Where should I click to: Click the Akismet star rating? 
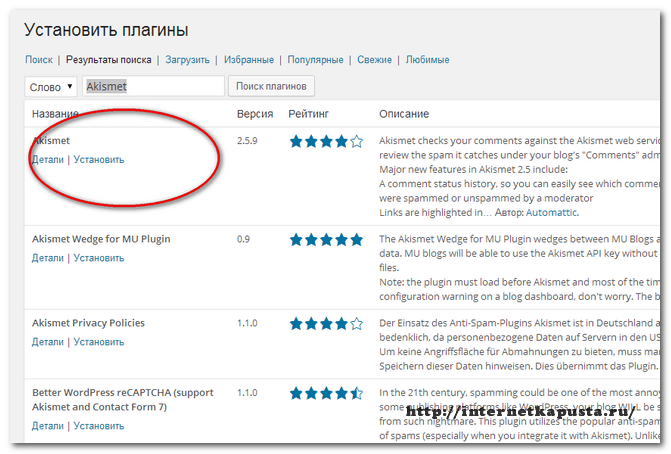(326, 141)
